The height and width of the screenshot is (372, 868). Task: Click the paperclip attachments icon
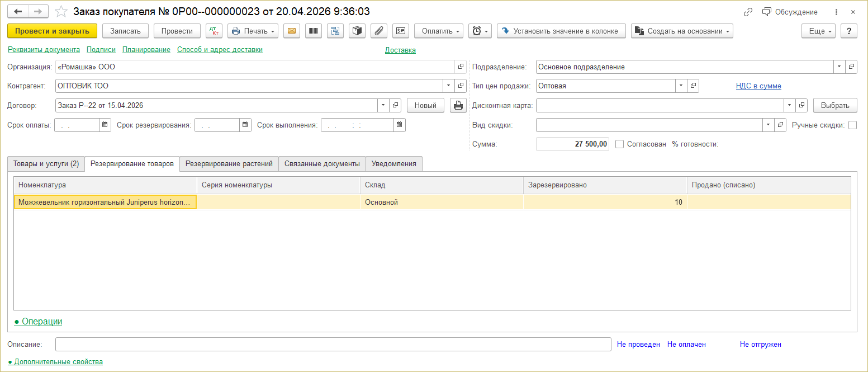click(379, 31)
